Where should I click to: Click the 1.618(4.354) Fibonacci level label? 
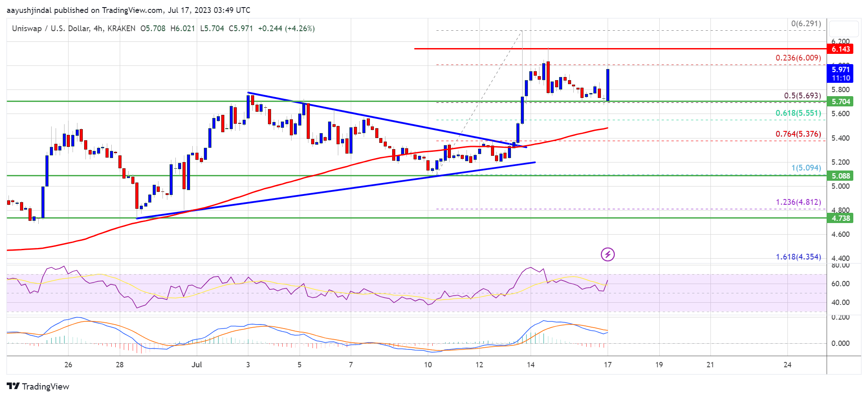(x=798, y=257)
